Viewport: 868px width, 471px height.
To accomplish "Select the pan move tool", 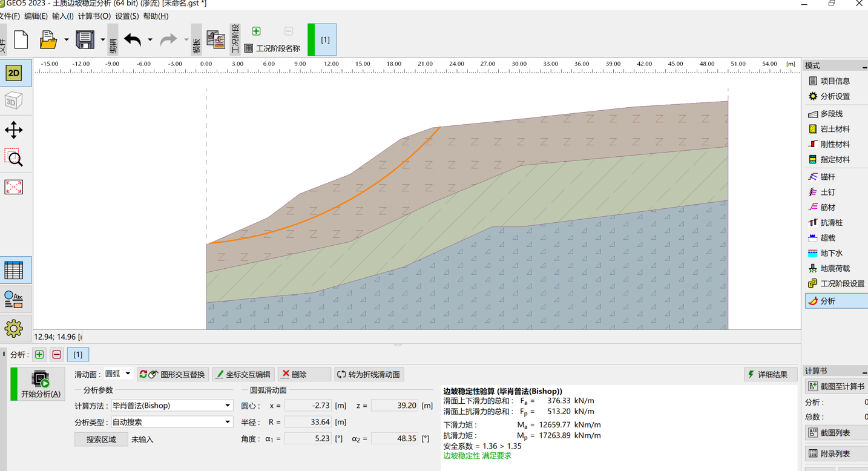I will (14, 130).
